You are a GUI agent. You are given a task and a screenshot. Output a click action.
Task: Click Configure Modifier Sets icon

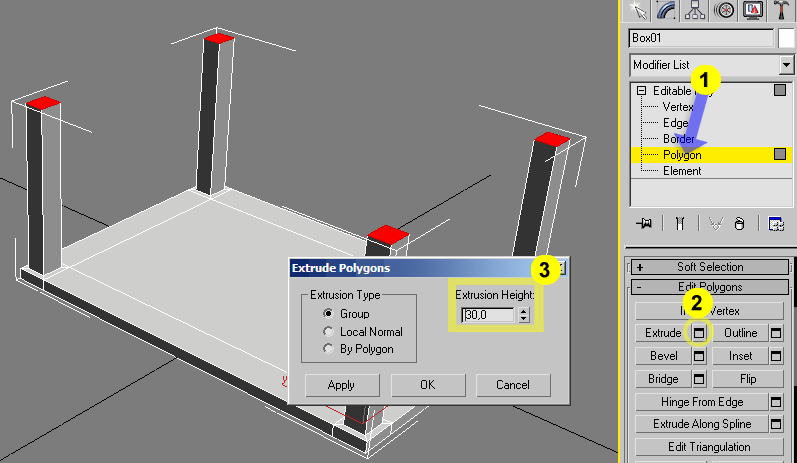click(775, 223)
